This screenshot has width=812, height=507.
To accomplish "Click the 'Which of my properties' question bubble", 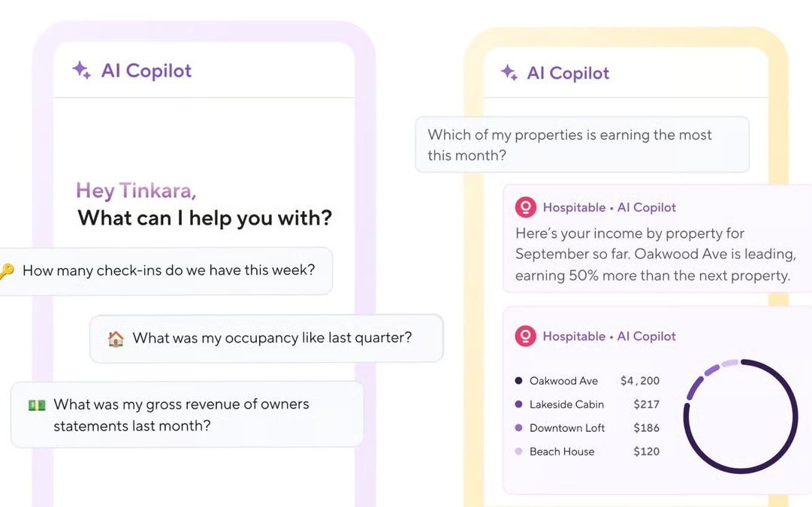I will pos(582,144).
